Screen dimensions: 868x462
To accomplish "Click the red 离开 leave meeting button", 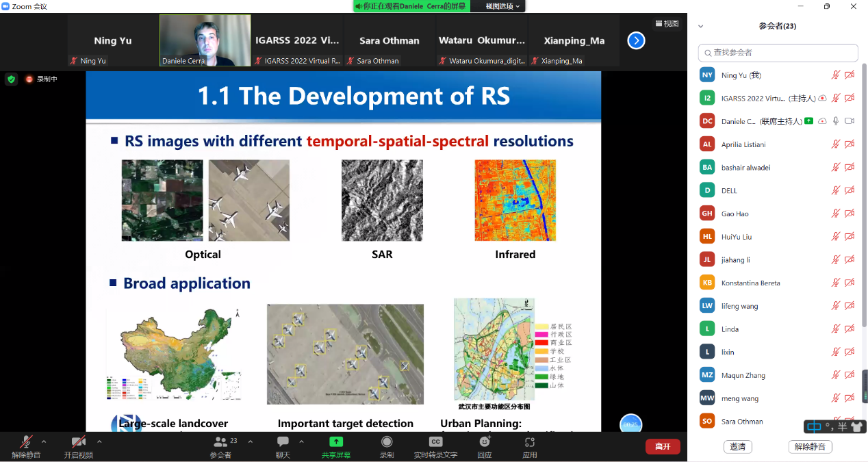I will pos(662,446).
